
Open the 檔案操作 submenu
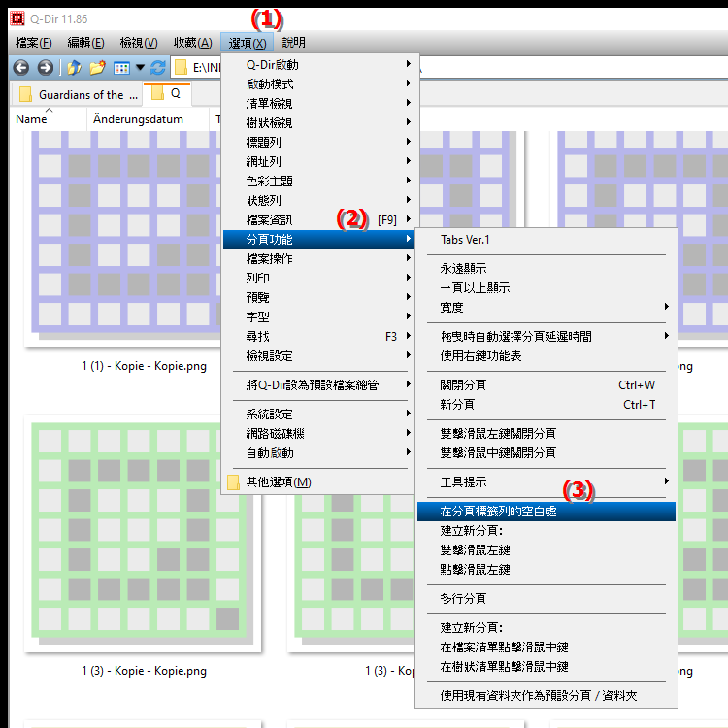320,258
